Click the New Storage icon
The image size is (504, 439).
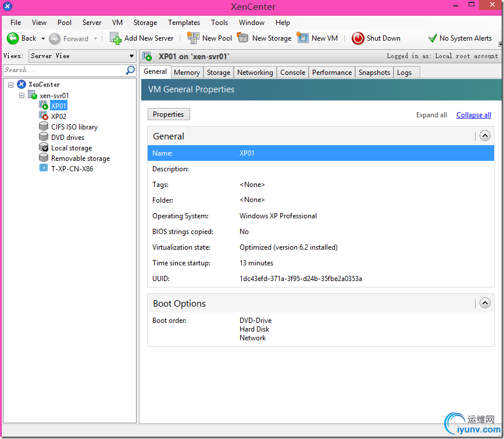pyautogui.click(x=242, y=38)
